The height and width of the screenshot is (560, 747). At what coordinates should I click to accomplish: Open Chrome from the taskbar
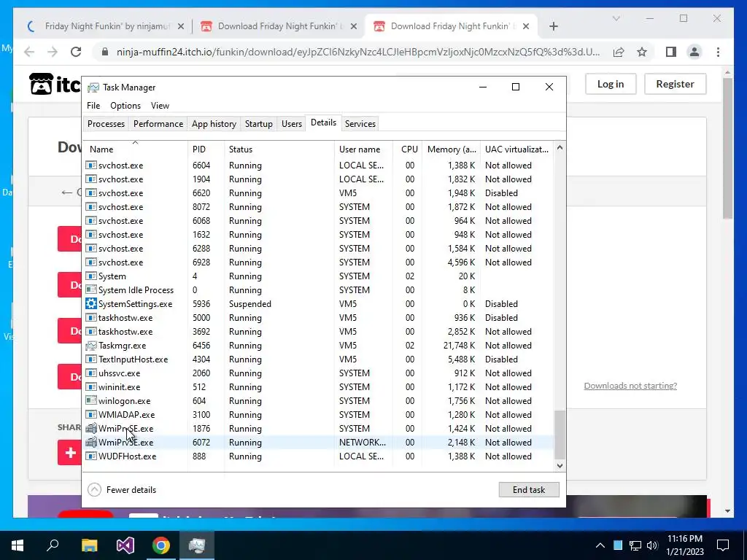point(161,545)
